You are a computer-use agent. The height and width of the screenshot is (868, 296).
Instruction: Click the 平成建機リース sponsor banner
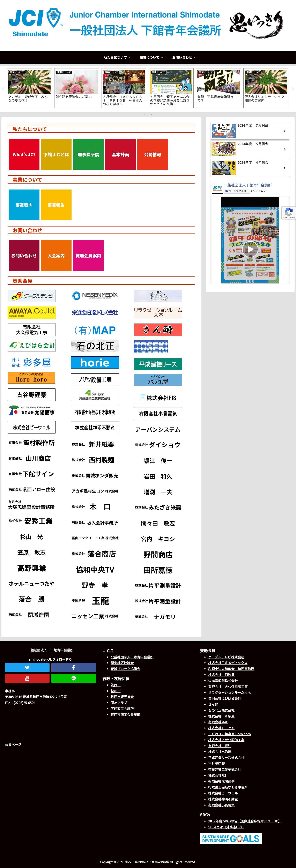158,364
